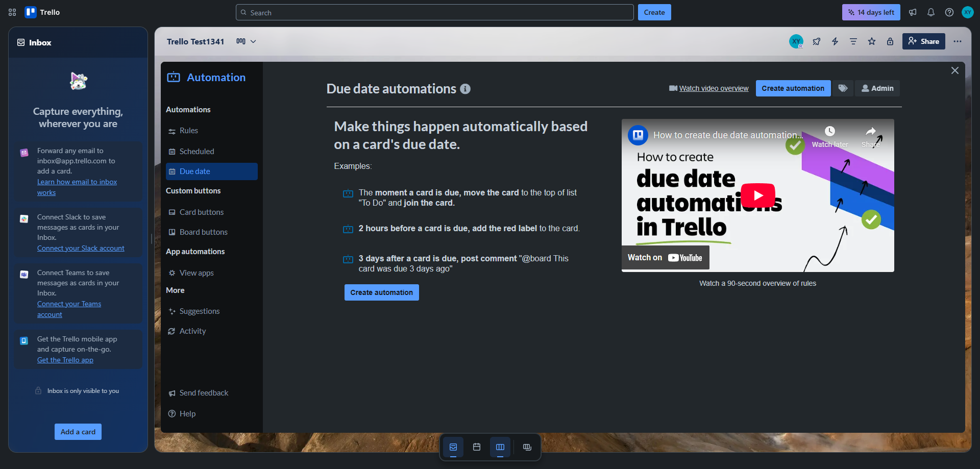The height and width of the screenshot is (469, 980).
Task: Open the app switcher grid icon
Action: (x=12, y=12)
